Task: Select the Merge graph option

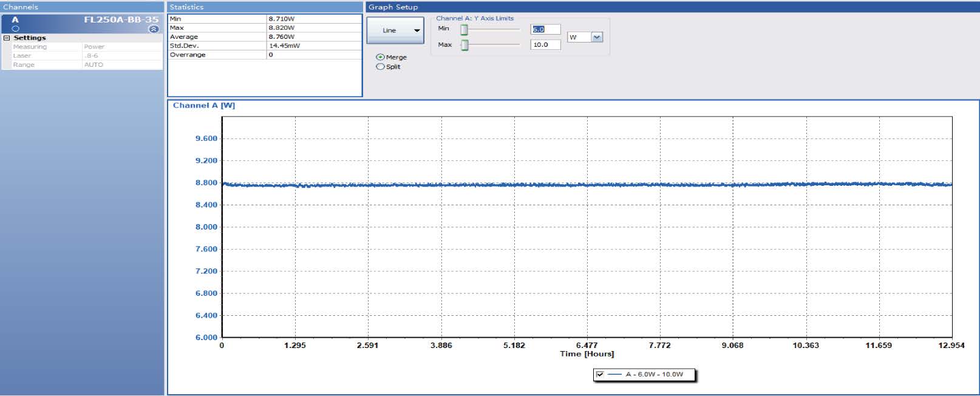Action: click(x=381, y=57)
